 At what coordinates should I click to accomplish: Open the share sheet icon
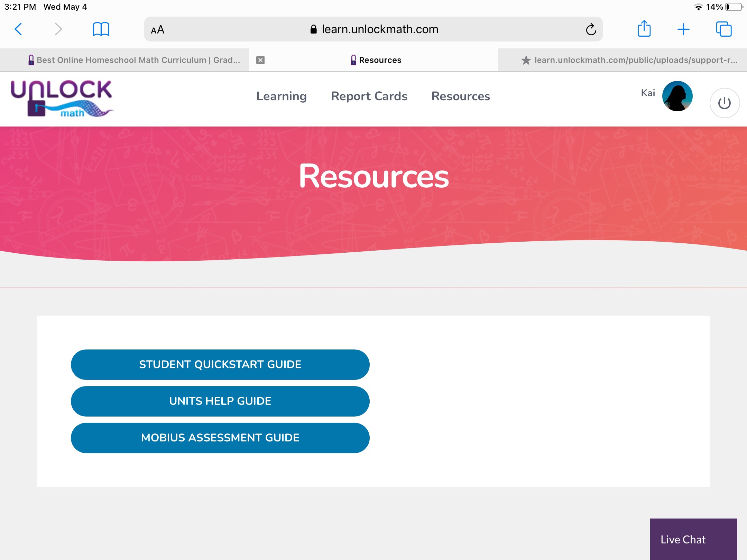pos(644,29)
